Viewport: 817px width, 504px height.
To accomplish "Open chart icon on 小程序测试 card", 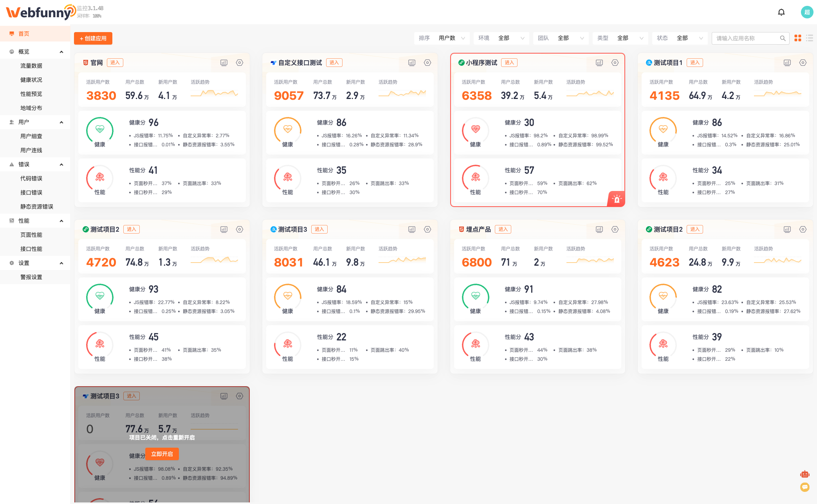I will coord(599,63).
